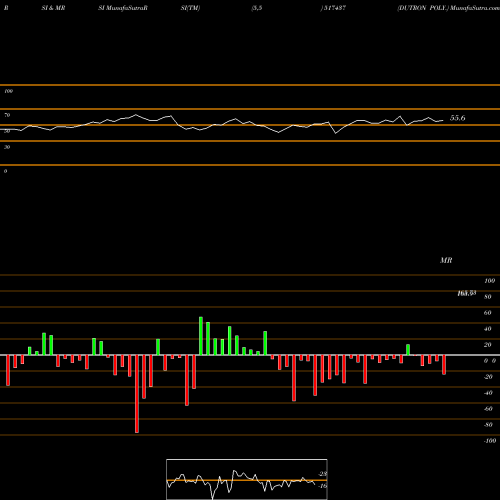500x500 pixels.
Task: Click the -20 label on MR axis
Action: [488, 377]
